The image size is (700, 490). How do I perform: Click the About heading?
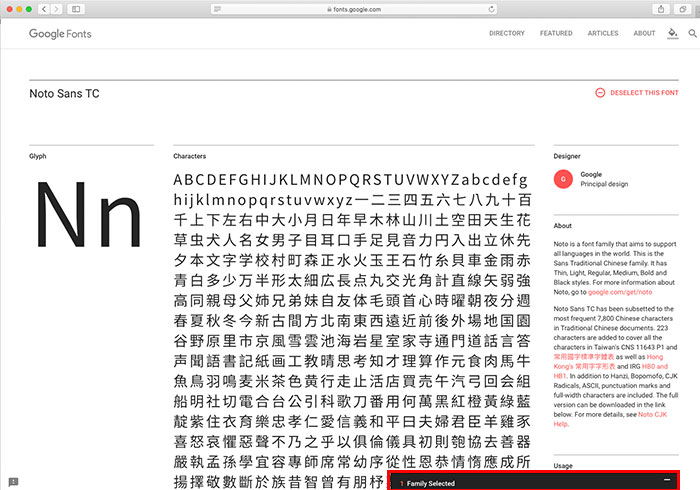[x=562, y=226]
